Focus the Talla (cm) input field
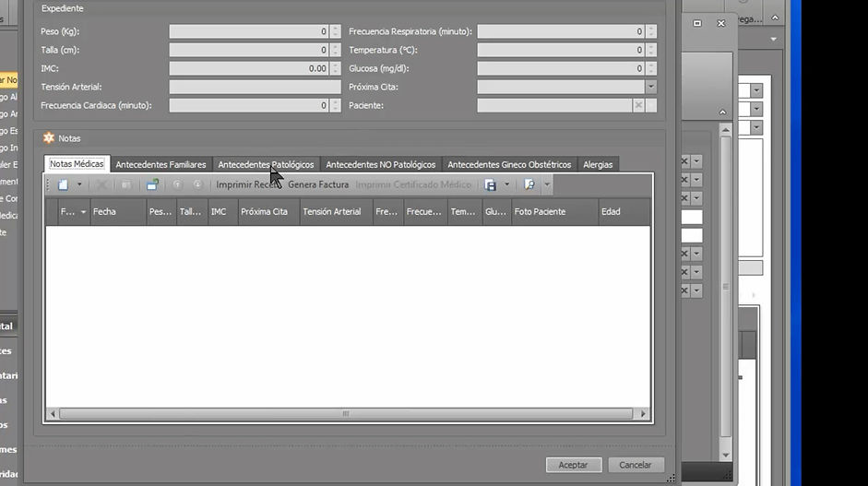Viewport: 868px width, 486px height. coord(249,50)
